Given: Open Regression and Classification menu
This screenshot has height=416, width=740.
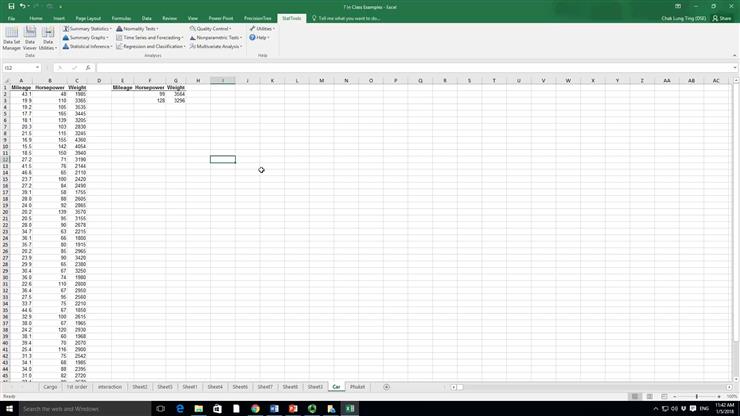Looking at the screenshot, I should pos(151,47).
